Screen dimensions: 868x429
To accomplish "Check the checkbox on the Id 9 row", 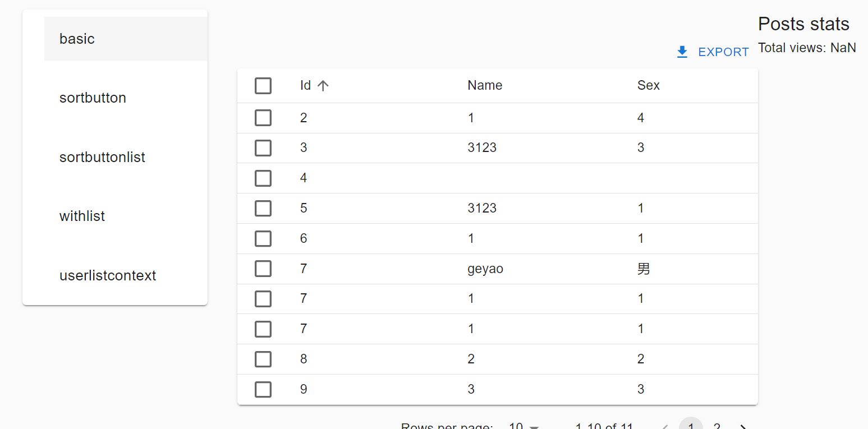I will tap(263, 389).
